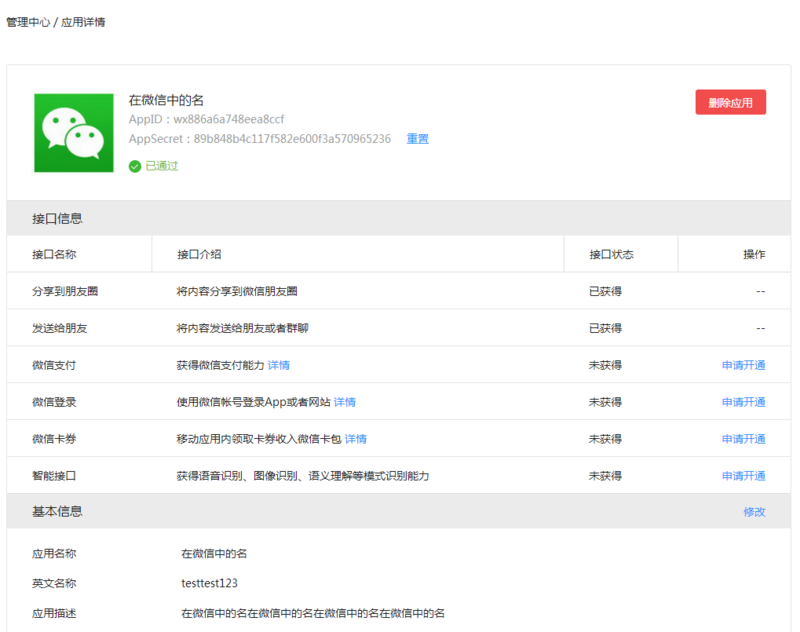Click the 发送给朋友 row name
This screenshot has width=800, height=632.
point(60,328)
